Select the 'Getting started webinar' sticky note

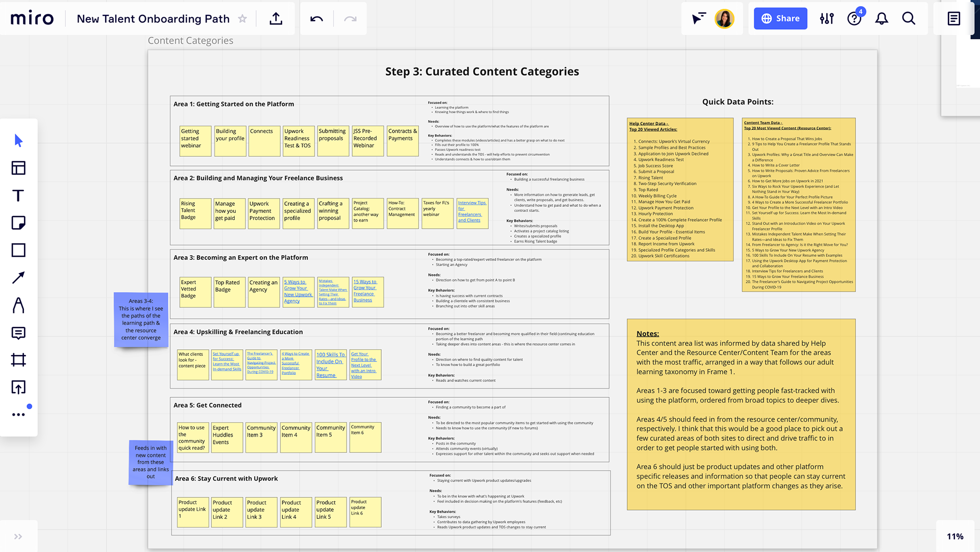click(x=195, y=141)
